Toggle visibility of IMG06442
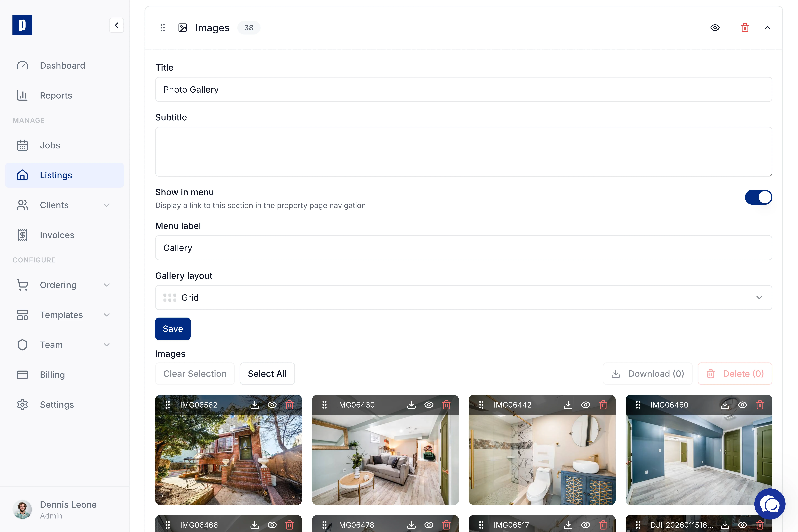This screenshot has width=798, height=532. (586, 405)
